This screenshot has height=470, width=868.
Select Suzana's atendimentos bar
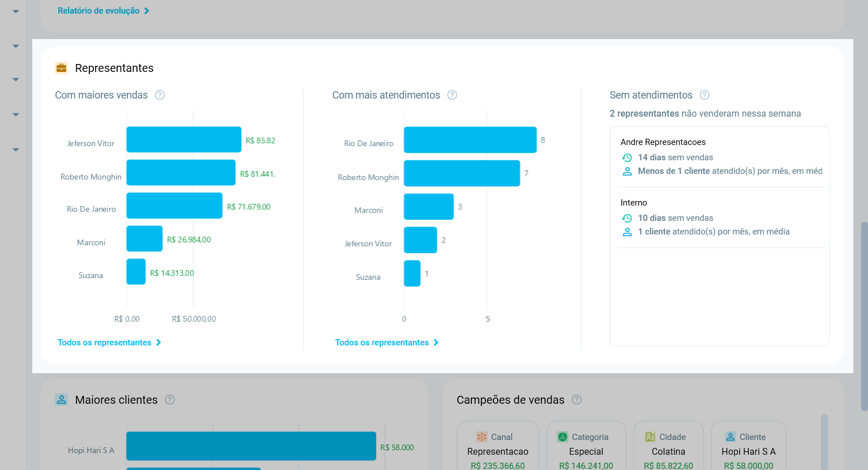pos(412,274)
